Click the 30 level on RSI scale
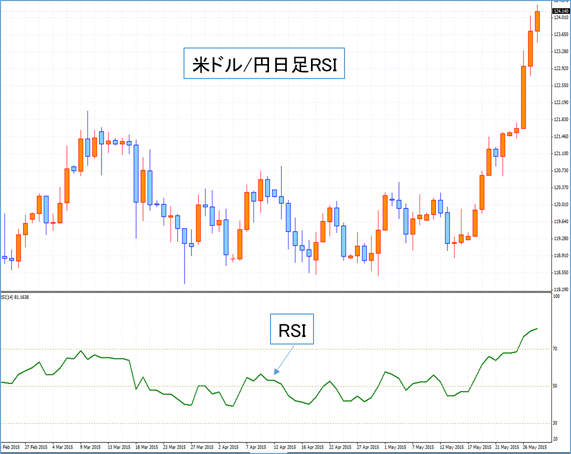 tap(555, 423)
